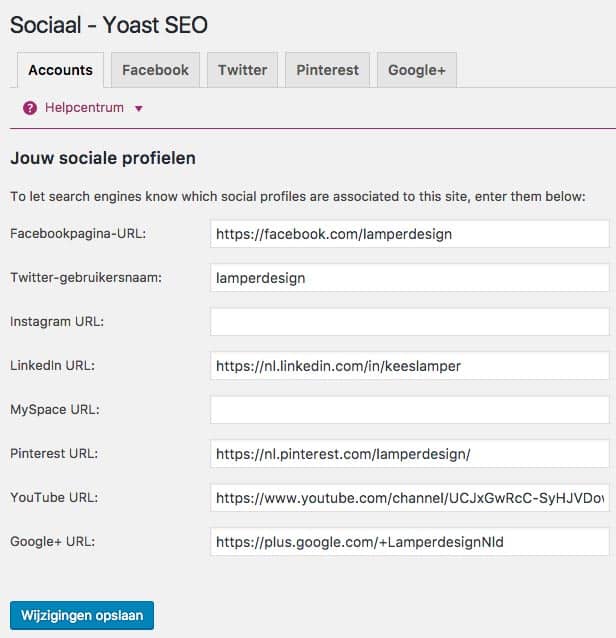
Task: Click the Helpcentrum question mark icon
Action: pos(30,108)
